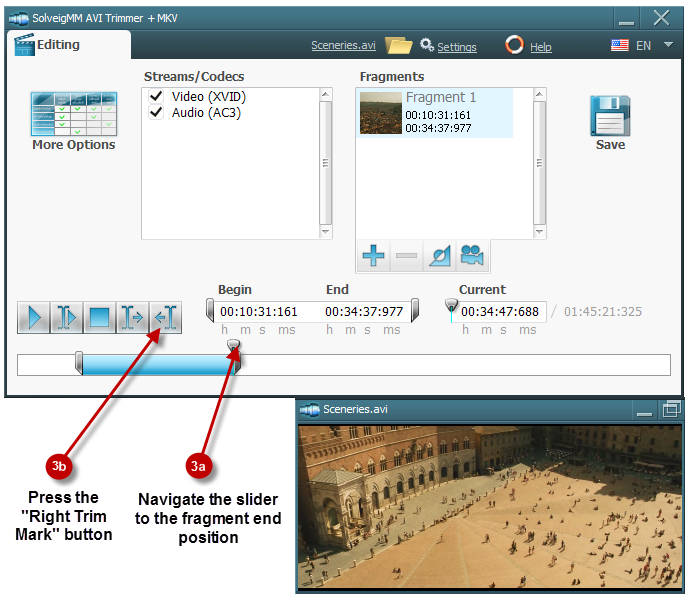Click the Fragments list scroll down arrow
The image size is (686, 596).
point(539,232)
